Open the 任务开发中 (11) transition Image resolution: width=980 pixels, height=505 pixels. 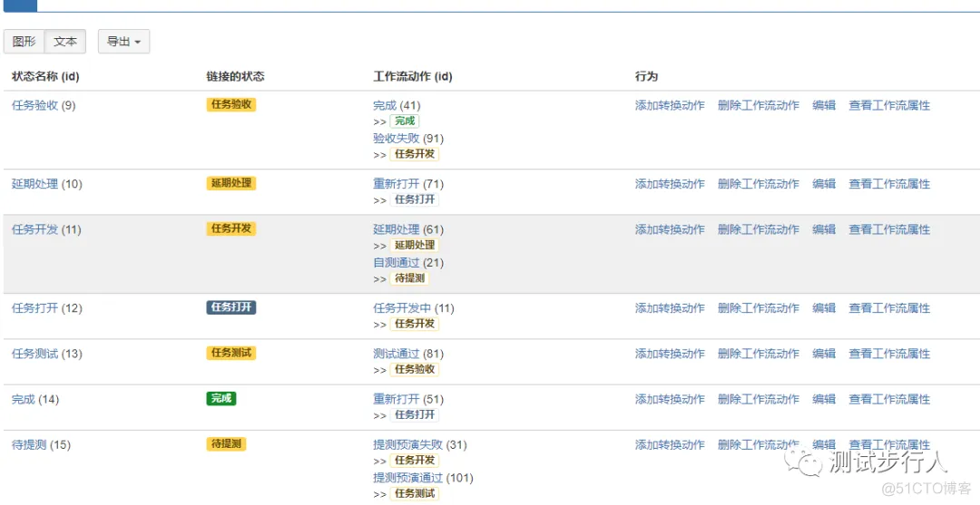pyautogui.click(x=414, y=308)
